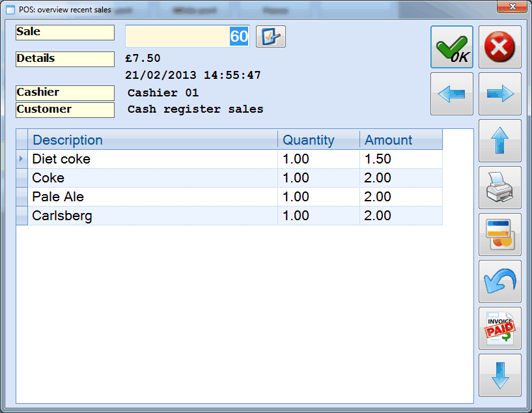Go to next sale with right arrow
532x413 pixels.
point(499,94)
